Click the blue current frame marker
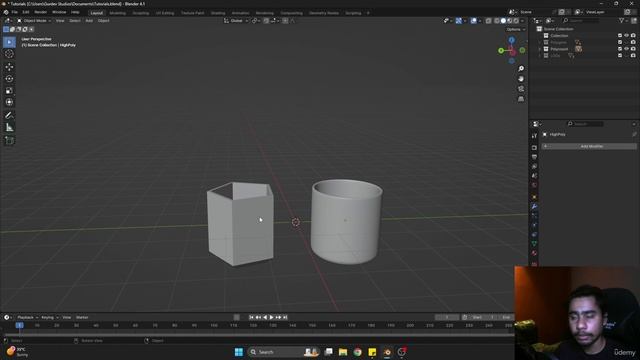 (x=19, y=325)
